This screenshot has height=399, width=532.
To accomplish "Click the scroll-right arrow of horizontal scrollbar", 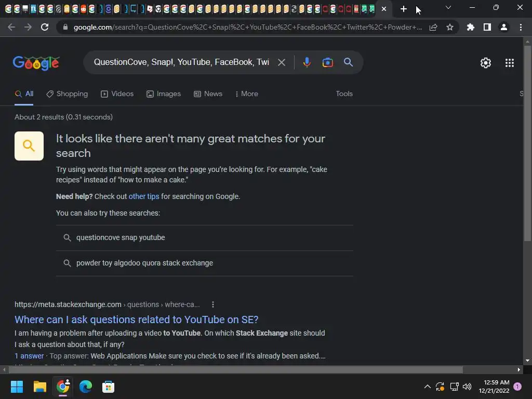I will coord(519,370).
